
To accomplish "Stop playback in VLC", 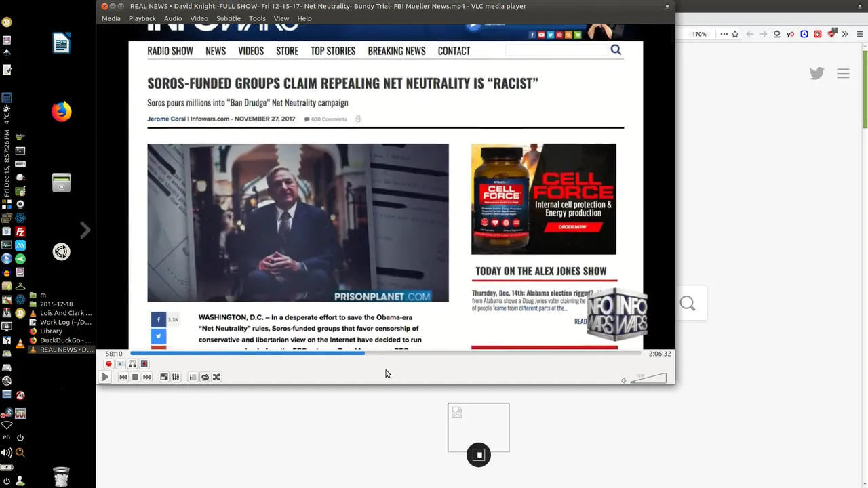I will pyautogui.click(x=135, y=377).
